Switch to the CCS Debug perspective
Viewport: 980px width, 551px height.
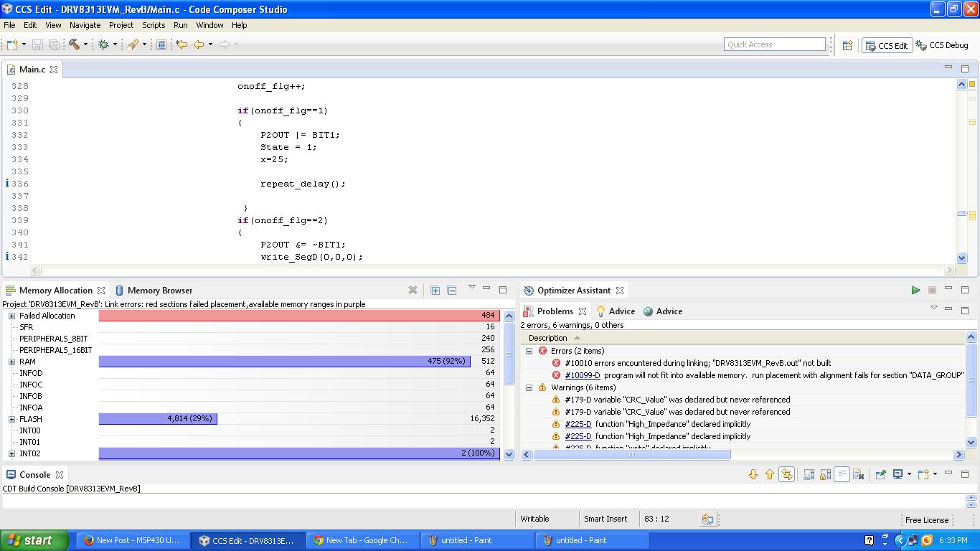point(942,45)
